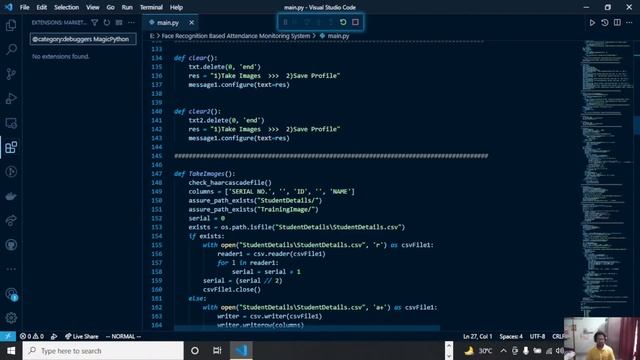Run the Python file with the play icon
Image resolution: width=640 pixels, height=360 pixels.
click(x=592, y=22)
